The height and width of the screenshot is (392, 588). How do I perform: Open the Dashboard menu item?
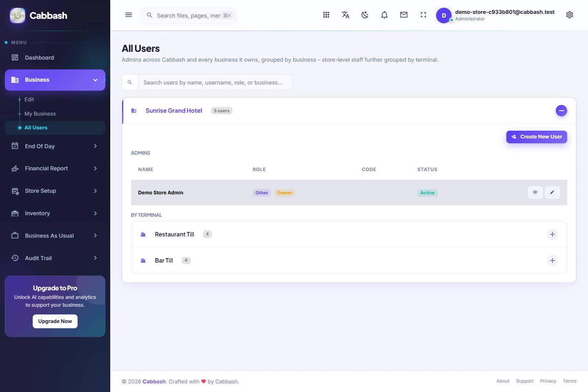click(55, 58)
